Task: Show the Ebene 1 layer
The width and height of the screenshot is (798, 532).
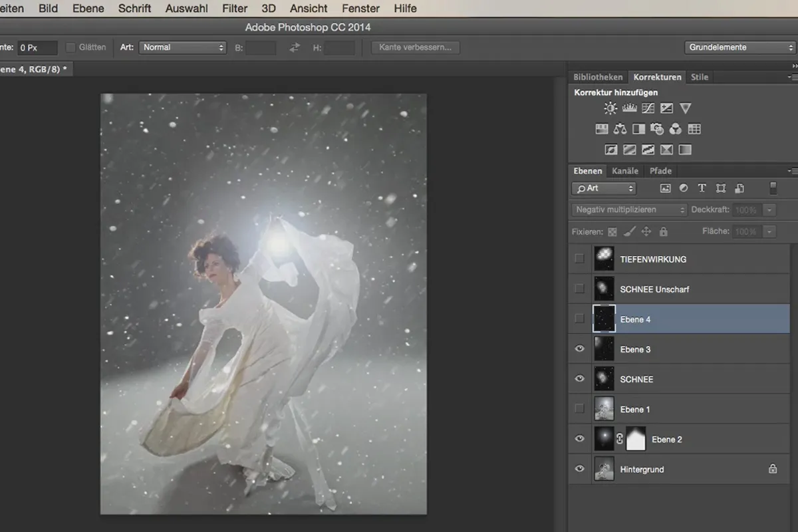Action: point(580,409)
